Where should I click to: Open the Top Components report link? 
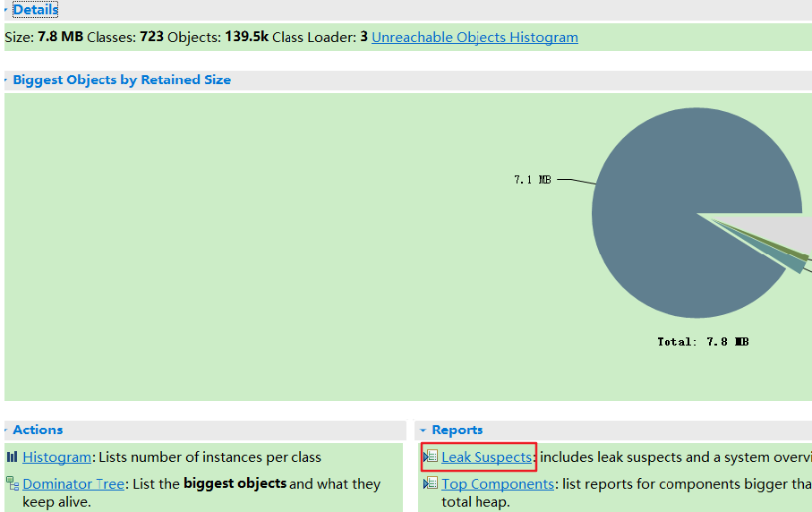pyautogui.click(x=498, y=483)
